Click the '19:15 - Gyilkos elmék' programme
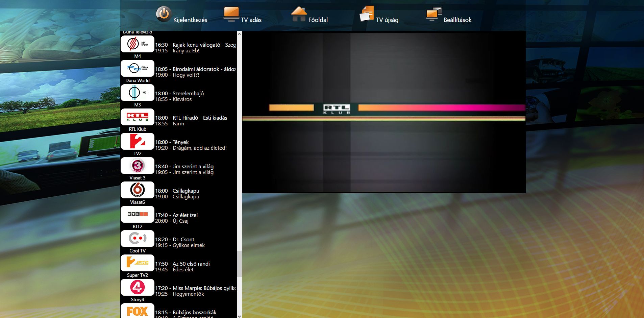644x318 pixels. tap(180, 245)
